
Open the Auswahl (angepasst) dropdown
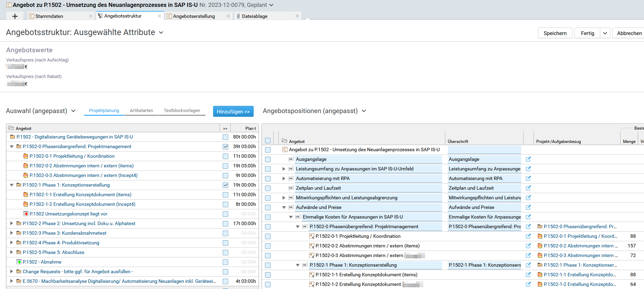[x=73, y=111]
